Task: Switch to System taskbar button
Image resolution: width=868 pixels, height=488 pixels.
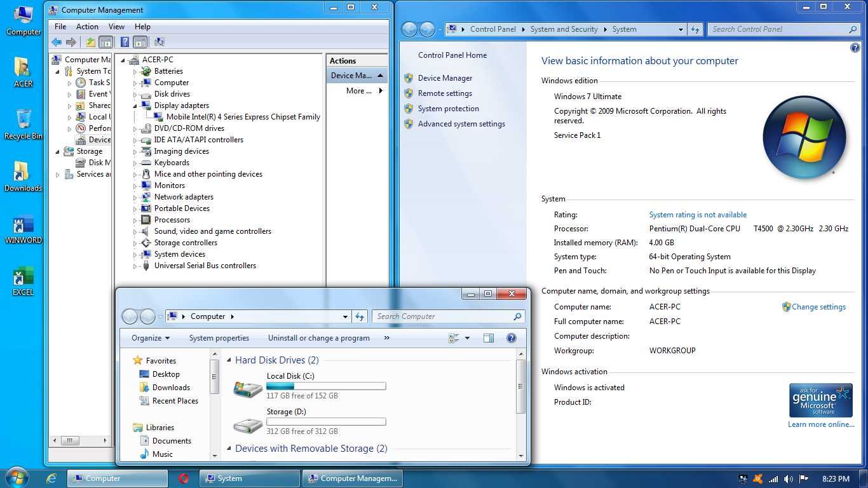Action: pos(250,478)
